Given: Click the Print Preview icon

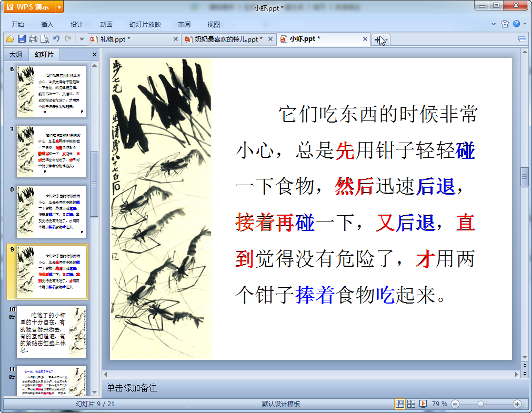Looking at the screenshot, I should (x=45, y=39).
